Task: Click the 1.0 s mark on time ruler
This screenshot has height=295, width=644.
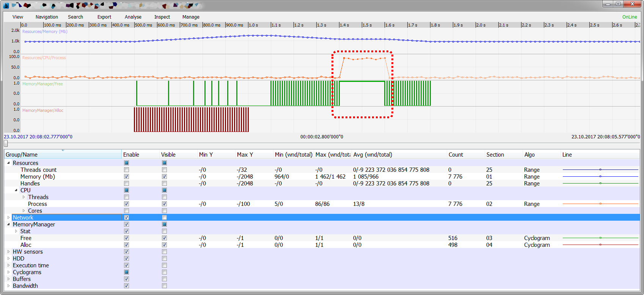Action: point(253,25)
